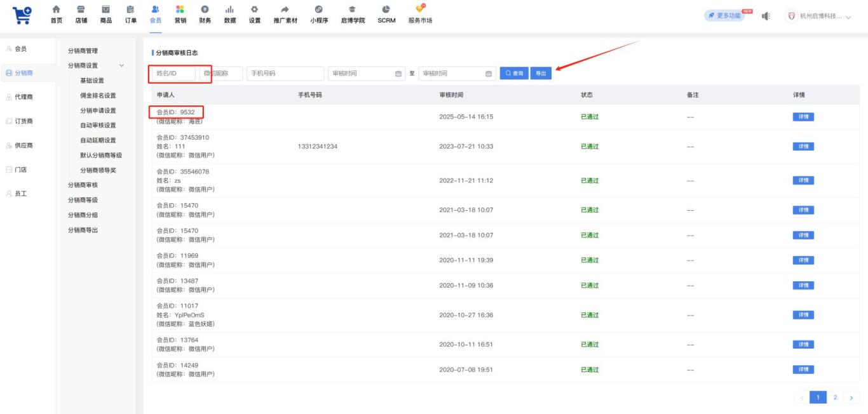This screenshot has width=868, height=414.
Task: Open 自动审核设置 in the submenu
Action: [x=98, y=125]
